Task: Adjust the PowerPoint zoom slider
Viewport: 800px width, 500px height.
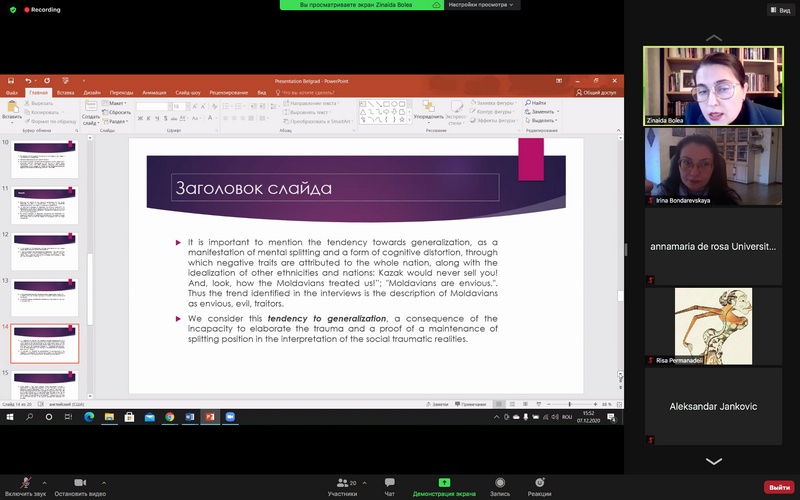Action: click(570, 404)
